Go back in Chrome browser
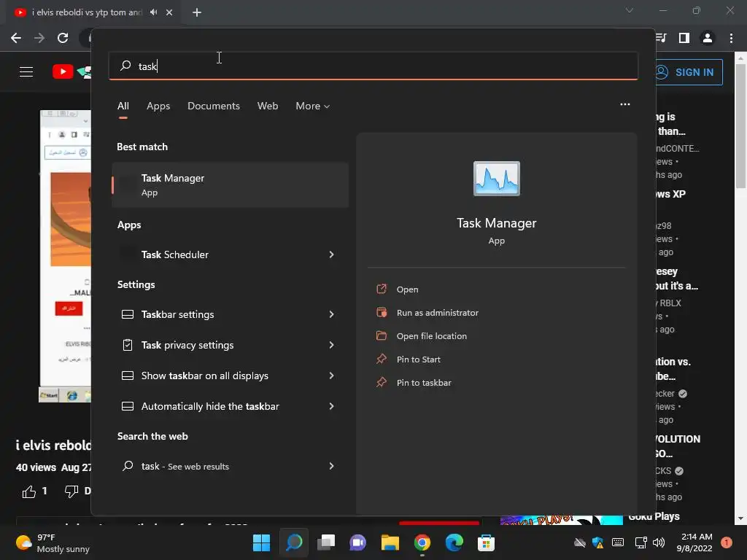 (16, 38)
